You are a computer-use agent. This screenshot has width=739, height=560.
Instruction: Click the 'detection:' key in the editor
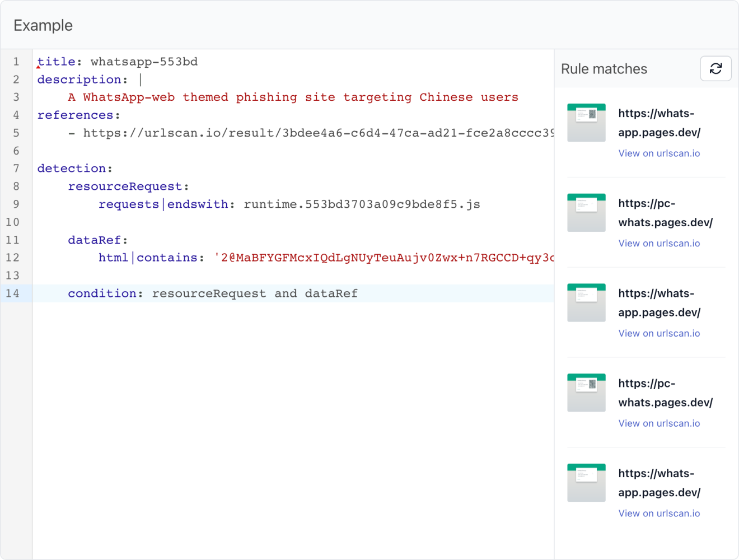click(x=75, y=169)
